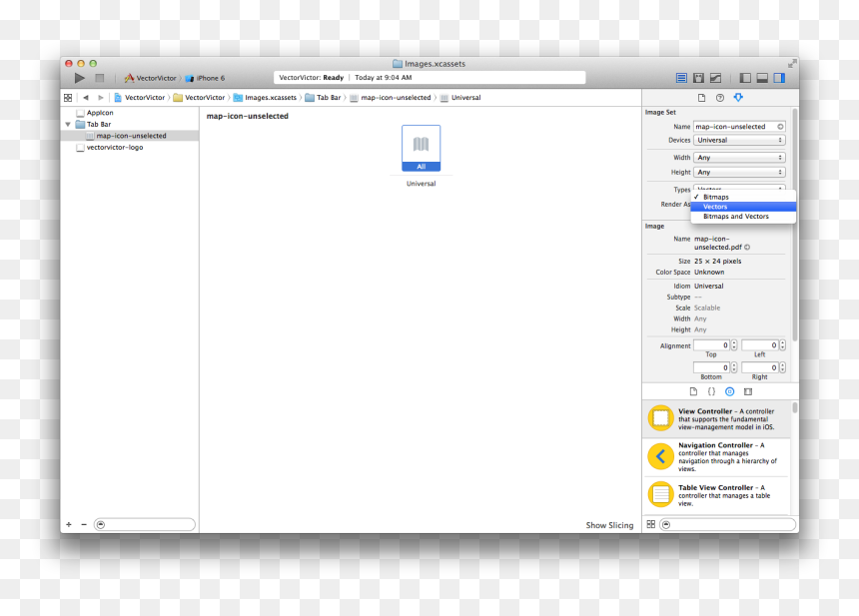This screenshot has height=616, width=859.
Task: Adjust the Alignment Top stepper
Action: point(734,345)
